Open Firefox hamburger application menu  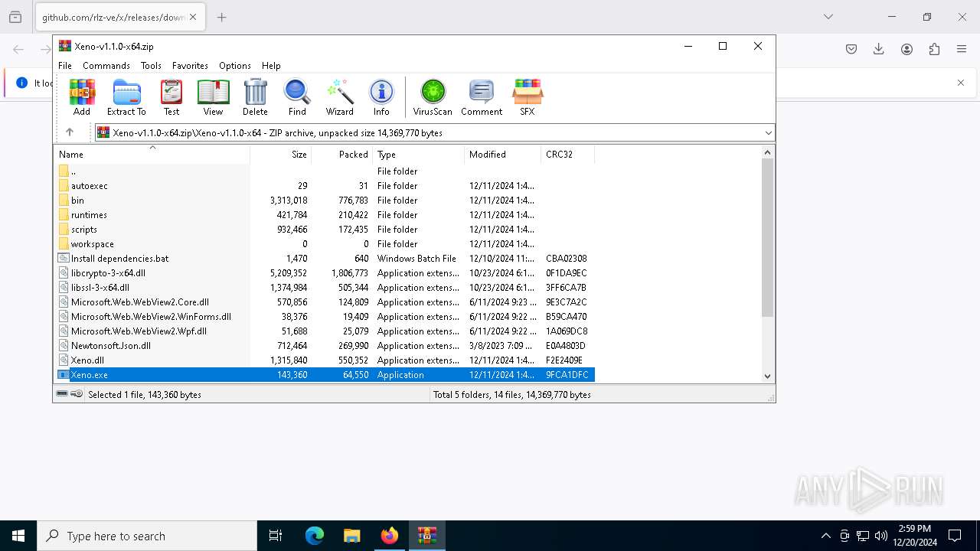click(x=962, y=49)
